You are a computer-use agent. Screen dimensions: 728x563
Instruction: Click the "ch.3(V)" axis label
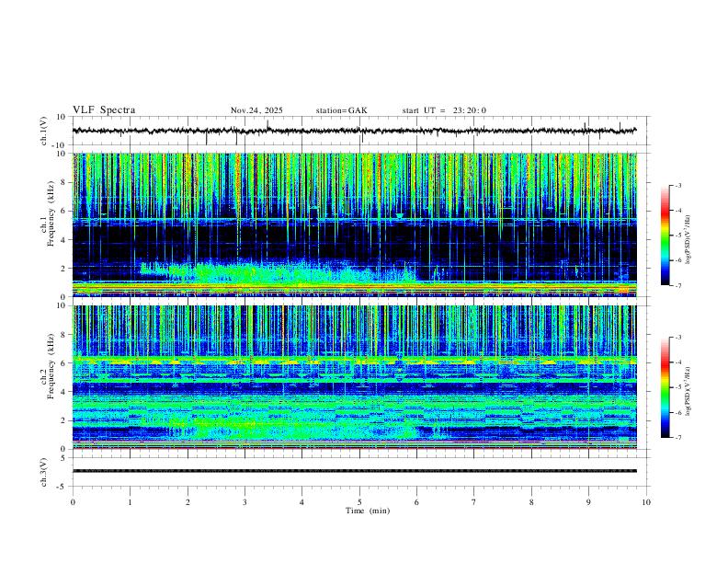click(44, 472)
